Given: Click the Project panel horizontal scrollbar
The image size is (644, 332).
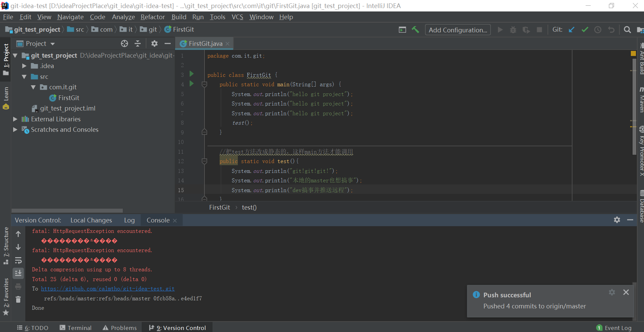Looking at the screenshot, I should tap(67, 211).
